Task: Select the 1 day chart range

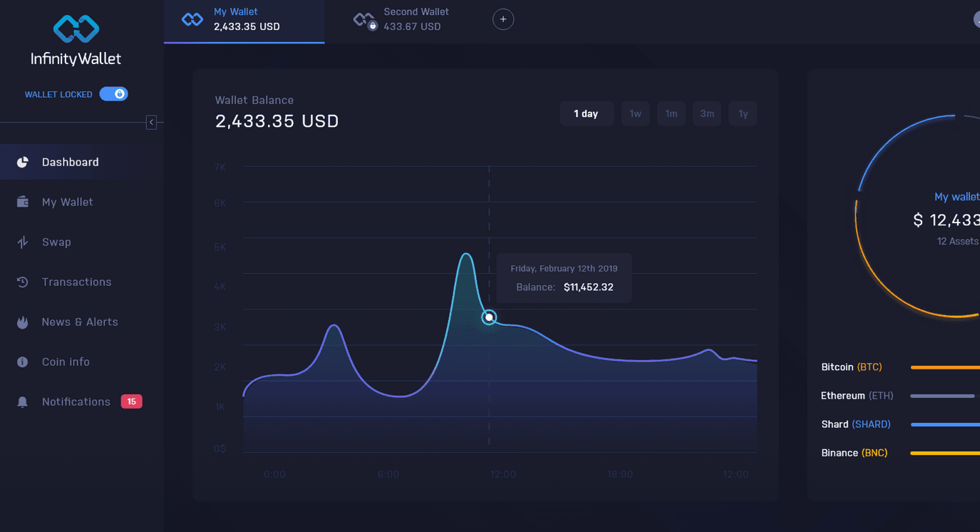Action: click(x=586, y=113)
